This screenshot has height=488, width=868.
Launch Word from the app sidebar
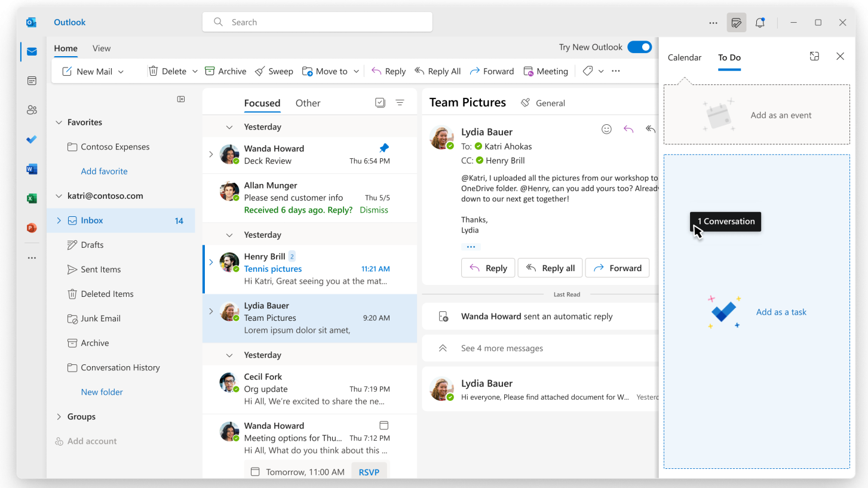[x=32, y=169]
